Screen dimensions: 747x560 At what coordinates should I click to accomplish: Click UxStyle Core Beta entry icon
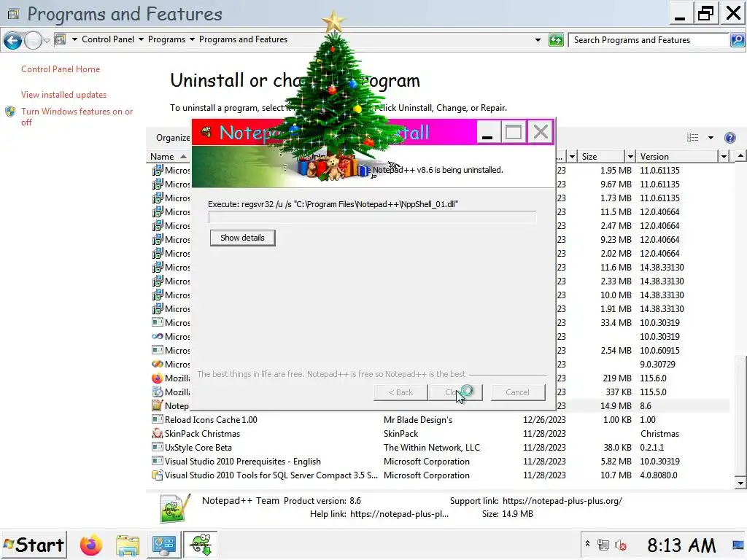coord(158,447)
